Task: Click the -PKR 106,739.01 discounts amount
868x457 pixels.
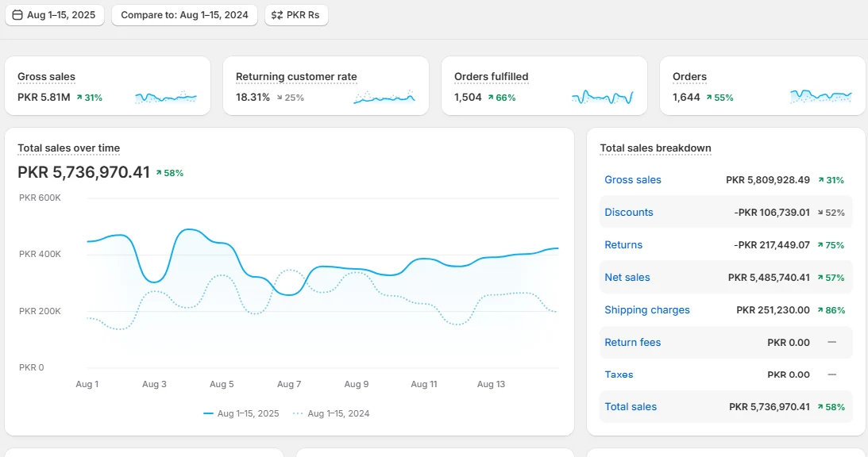Action: pos(772,213)
